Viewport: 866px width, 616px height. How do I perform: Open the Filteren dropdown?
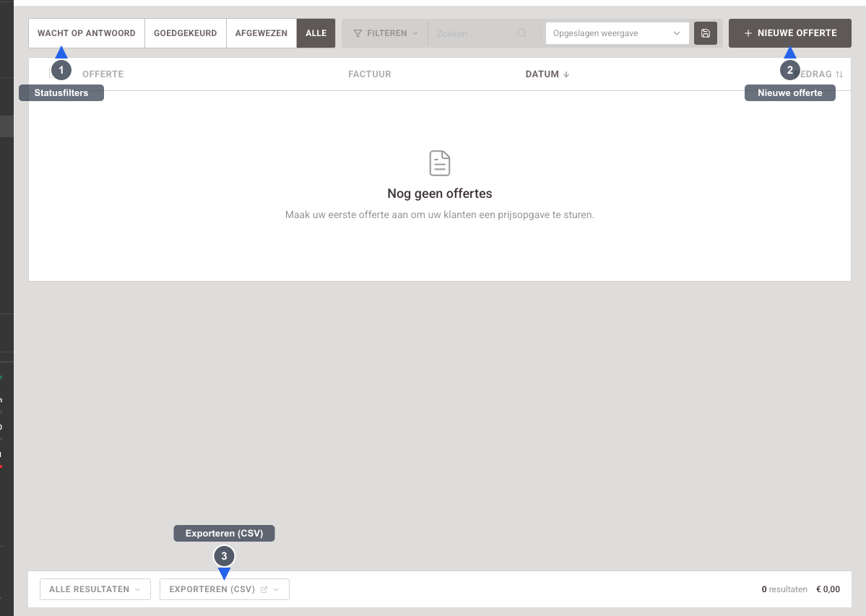pyautogui.click(x=386, y=33)
